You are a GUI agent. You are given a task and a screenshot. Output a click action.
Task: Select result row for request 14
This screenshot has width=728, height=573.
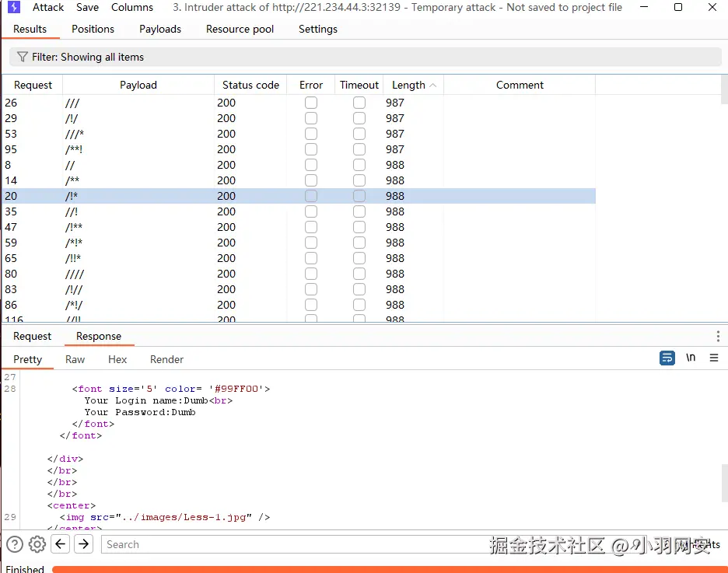(299, 180)
